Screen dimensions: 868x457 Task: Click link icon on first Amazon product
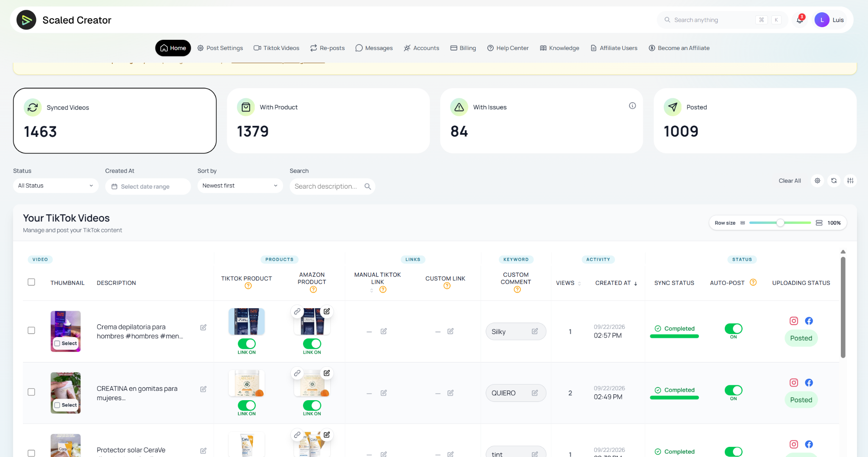[297, 312]
